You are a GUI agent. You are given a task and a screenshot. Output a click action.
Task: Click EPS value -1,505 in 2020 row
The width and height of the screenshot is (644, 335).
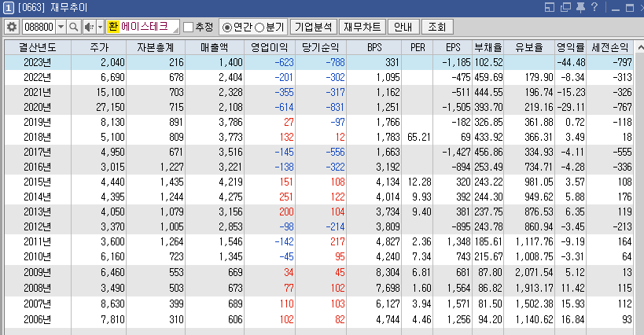pyautogui.click(x=456, y=107)
